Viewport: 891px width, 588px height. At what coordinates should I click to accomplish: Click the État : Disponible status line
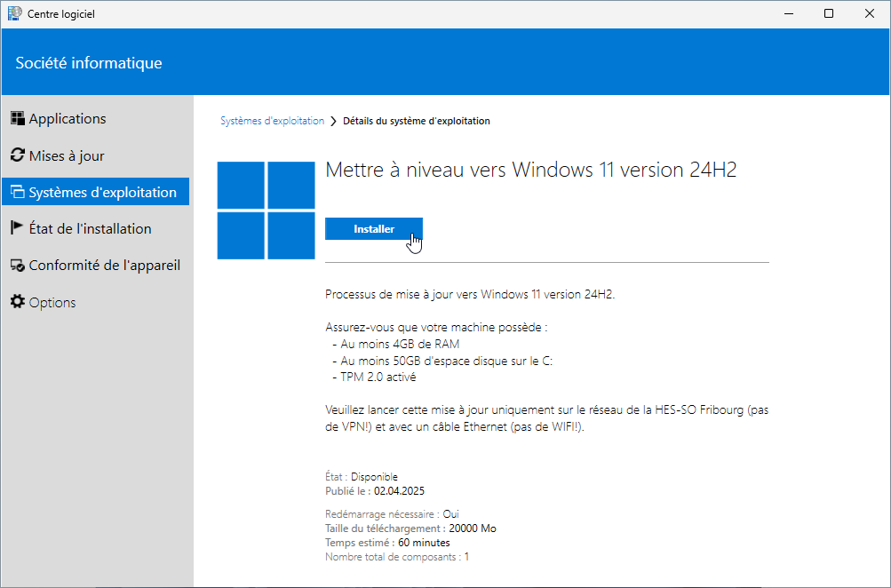coord(362,477)
